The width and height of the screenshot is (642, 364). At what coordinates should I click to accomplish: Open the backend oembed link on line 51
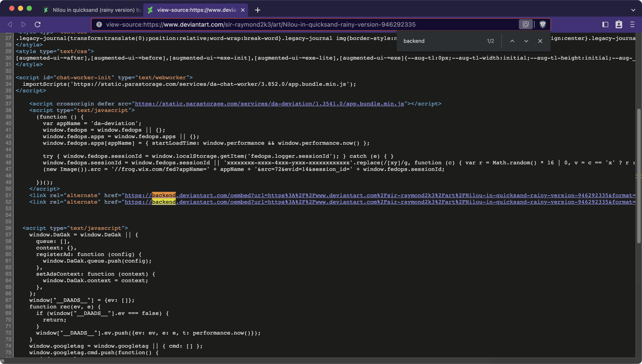click(380, 195)
